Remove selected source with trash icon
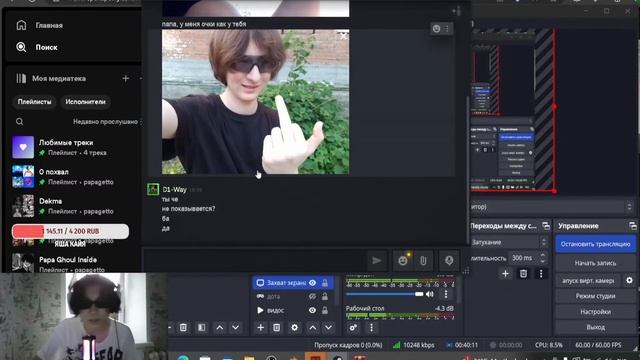 tap(276, 327)
